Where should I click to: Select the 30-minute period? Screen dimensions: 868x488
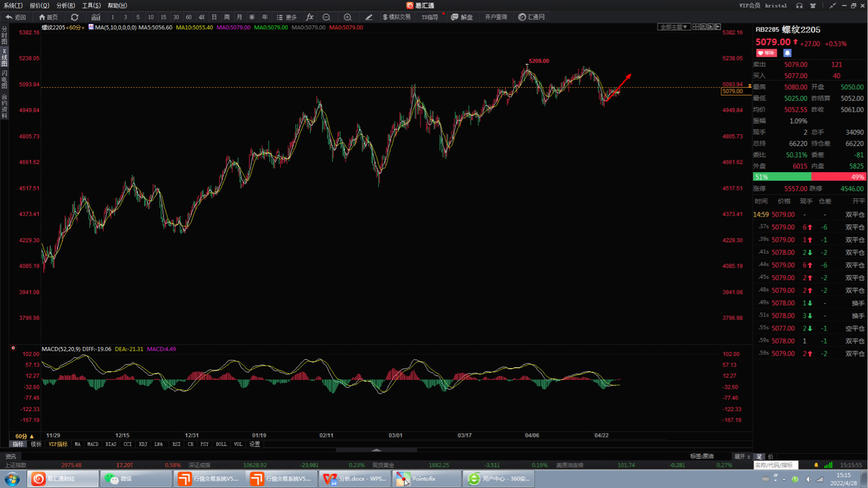[x=176, y=17]
